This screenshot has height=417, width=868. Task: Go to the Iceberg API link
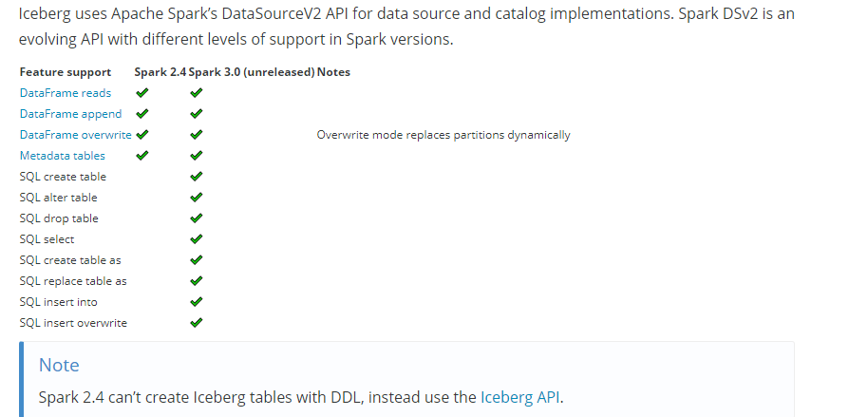coord(520,397)
